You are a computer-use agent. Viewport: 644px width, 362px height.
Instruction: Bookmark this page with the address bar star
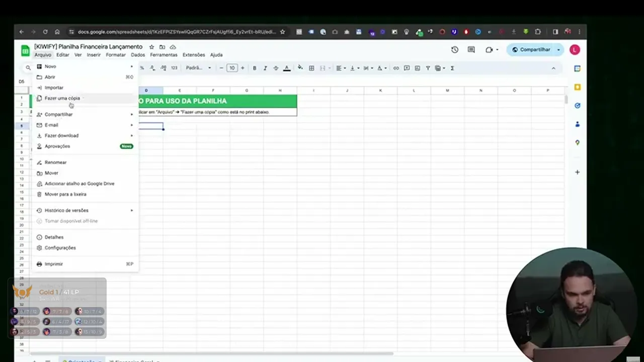point(282,32)
